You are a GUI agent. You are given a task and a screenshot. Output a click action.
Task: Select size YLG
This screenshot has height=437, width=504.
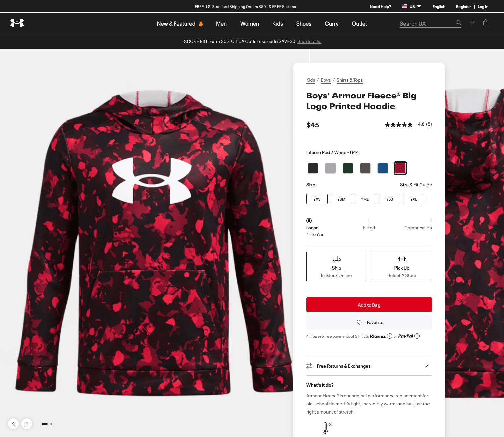point(390,199)
